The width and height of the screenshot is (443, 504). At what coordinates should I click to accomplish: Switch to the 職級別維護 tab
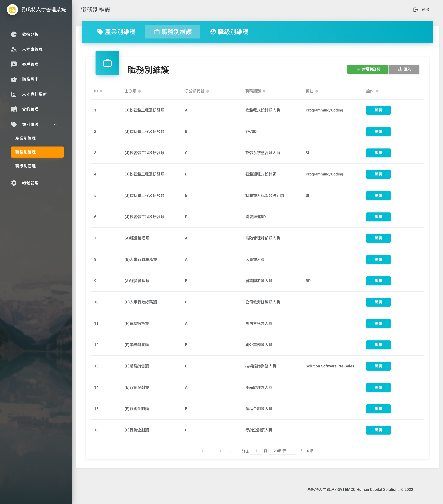point(229,32)
